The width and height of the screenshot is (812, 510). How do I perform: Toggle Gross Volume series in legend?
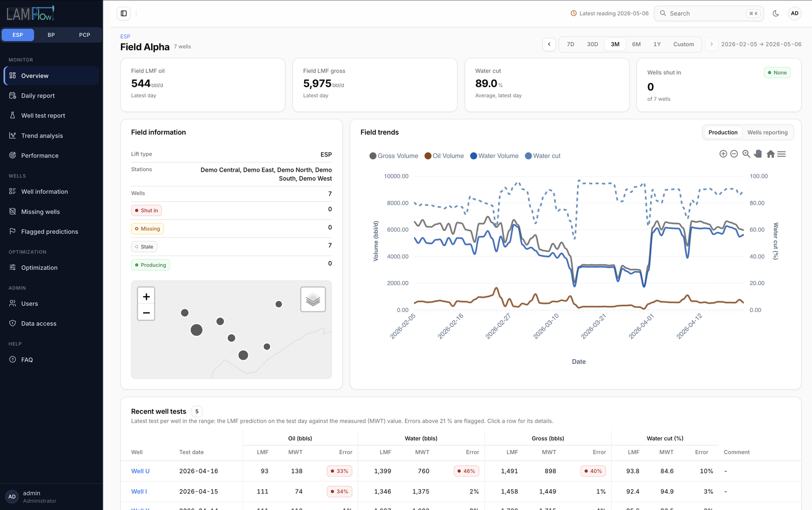[x=394, y=156]
